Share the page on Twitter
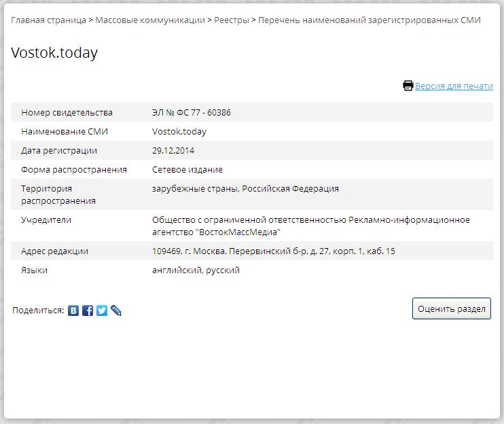This screenshot has height=424, width=504. pos(102,311)
